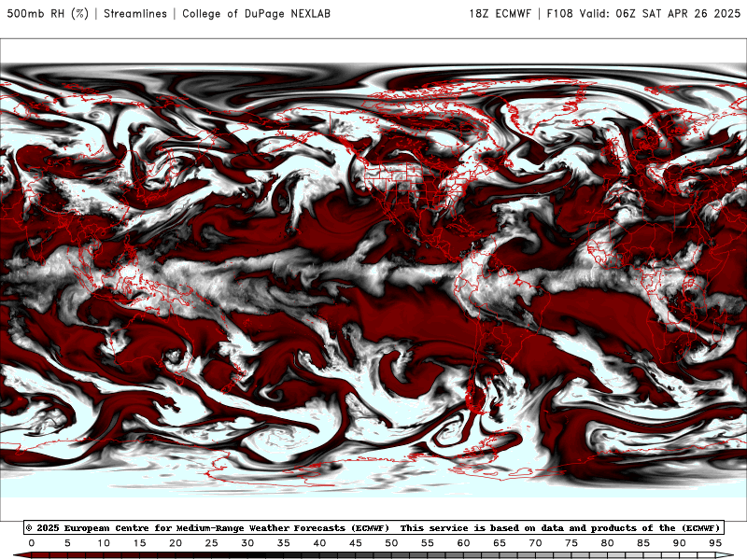Click the ECMWF copyright notice box
The image size is (747, 560).
tap(373, 527)
